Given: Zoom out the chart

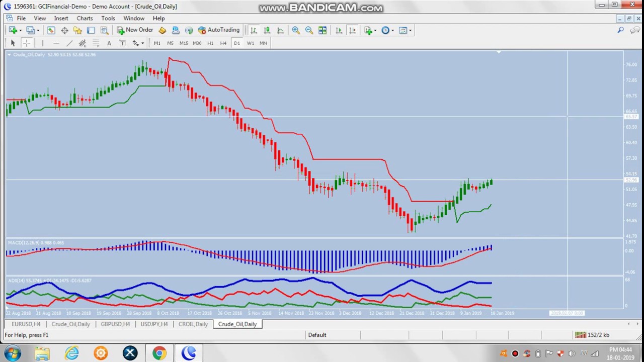Looking at the screenshot, I should (309, 30).
